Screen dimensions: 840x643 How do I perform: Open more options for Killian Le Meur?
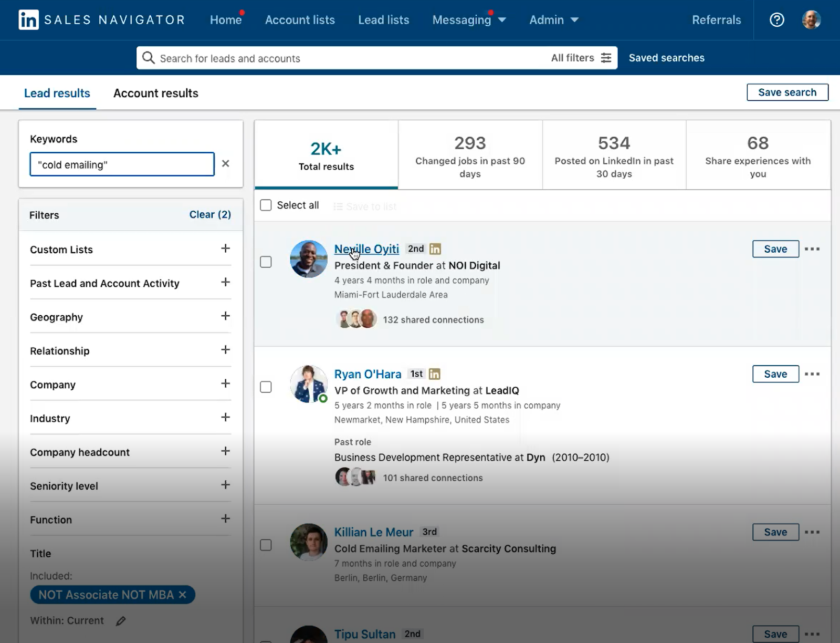tap(812, 532)
